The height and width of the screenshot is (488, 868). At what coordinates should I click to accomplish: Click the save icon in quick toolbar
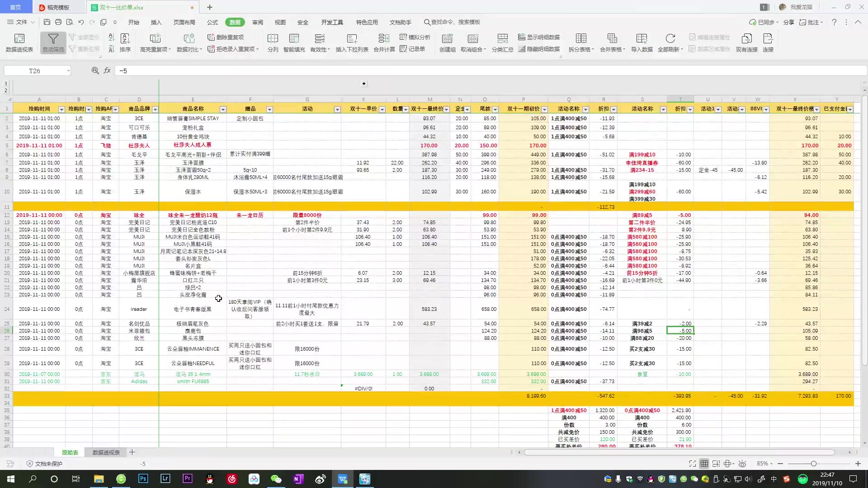point(47,22)
